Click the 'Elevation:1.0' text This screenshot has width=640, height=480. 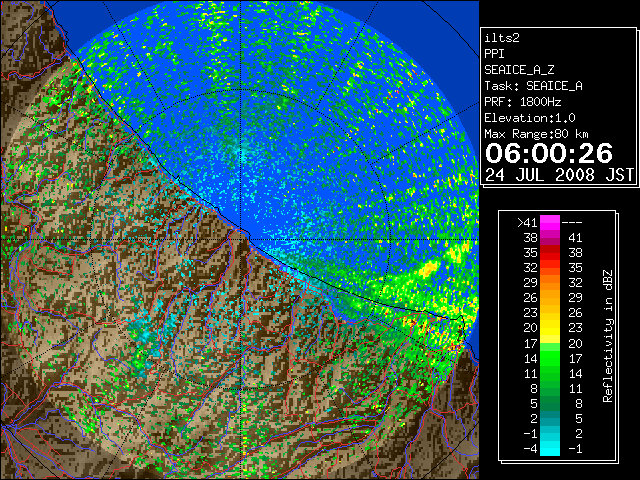(530, 118)
